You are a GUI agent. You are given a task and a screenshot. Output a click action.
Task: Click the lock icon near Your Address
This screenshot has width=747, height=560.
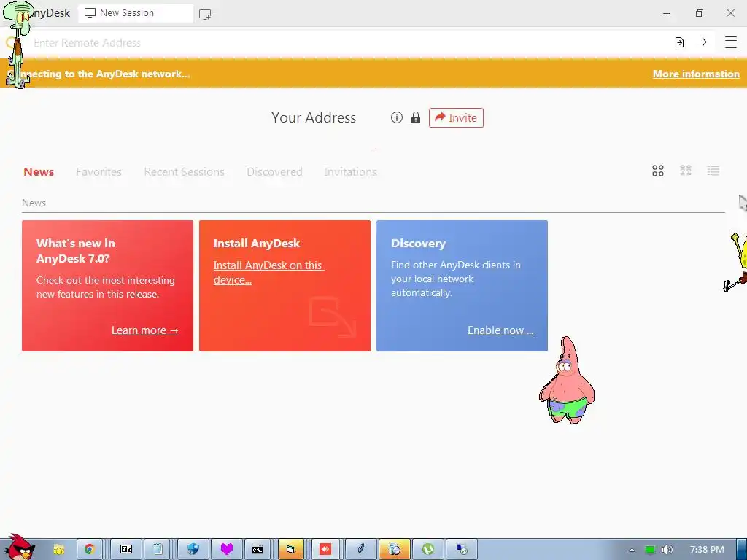416,117
